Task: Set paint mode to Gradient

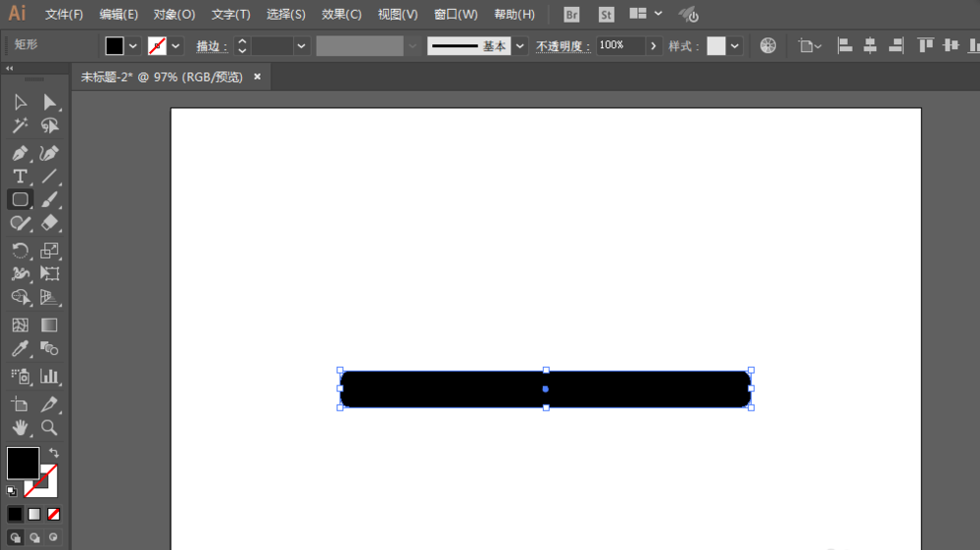Action: coord(34,515)
